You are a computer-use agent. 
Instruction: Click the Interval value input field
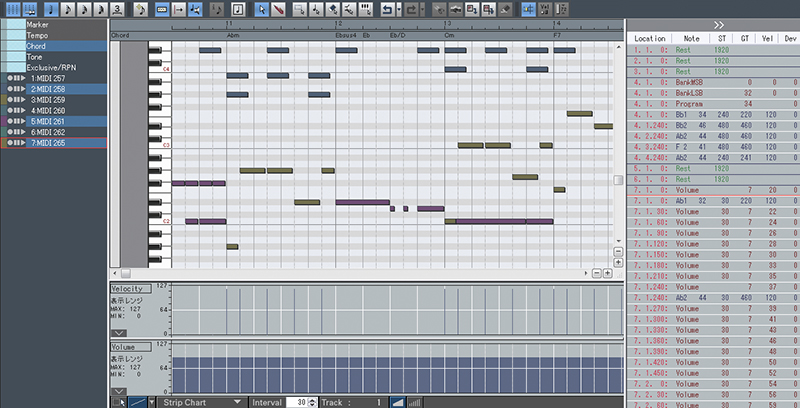(x=295, y=401)
